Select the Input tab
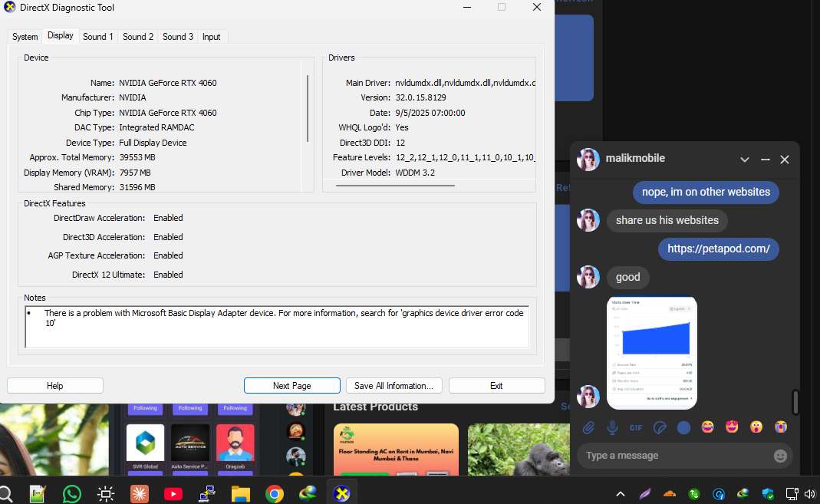The image size is (820, 504). [212, 37]
